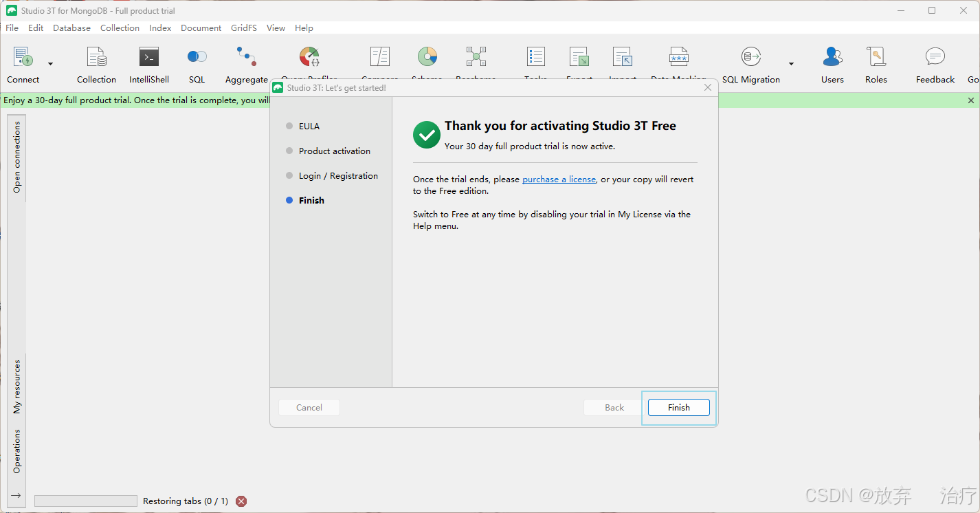Open the Edit menu
Viewport: 980px width, 513px height.
coord(36,28)
